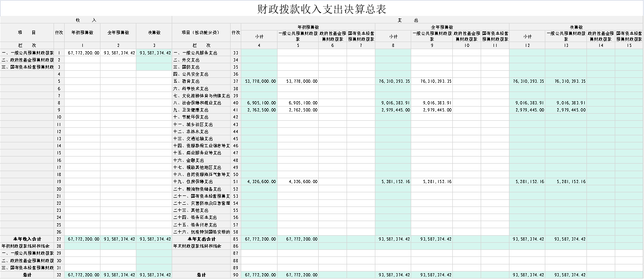Click the 十三、交通运输支出 label
Screen dimensions: 644x279
click(201, 138)
